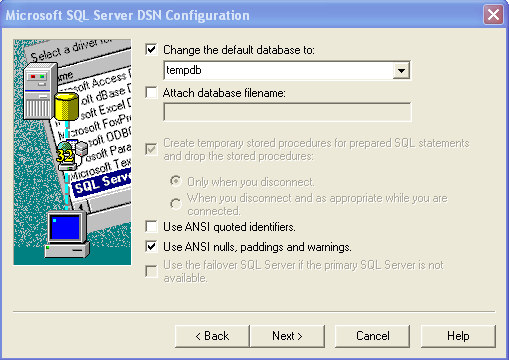The width and height of the screenshot is (509, 360).
Task: Click the 'Change the default database to:' label
Action: (x=239, y=50)
